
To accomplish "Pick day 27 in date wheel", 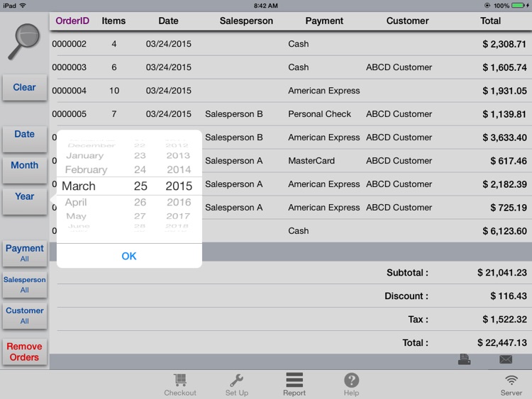I will 140,216.
